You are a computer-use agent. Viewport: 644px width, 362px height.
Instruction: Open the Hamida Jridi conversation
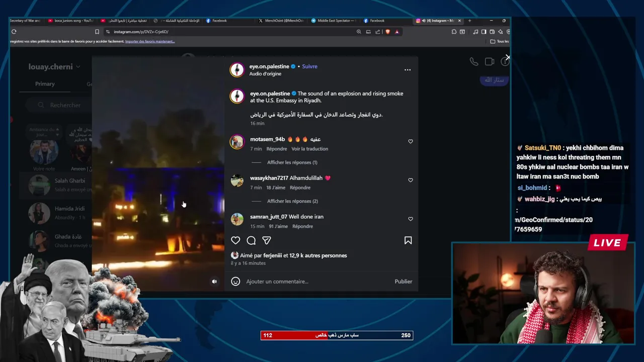click(x=55, y=213)
